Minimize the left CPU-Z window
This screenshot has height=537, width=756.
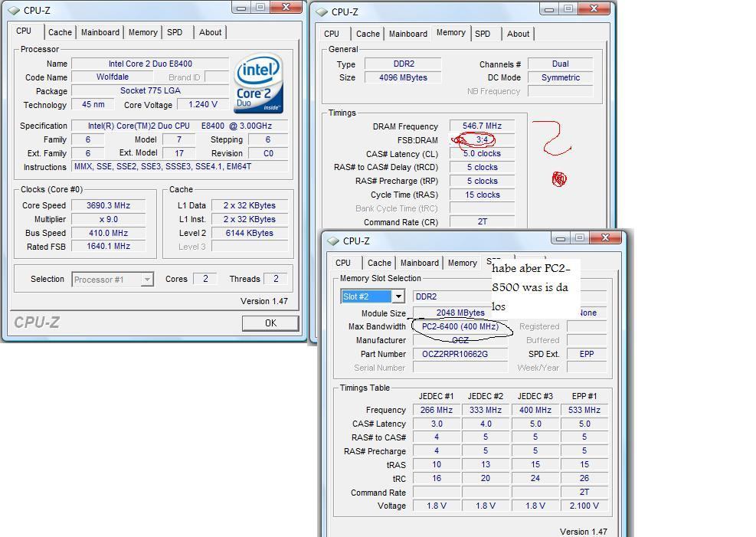point(241,7)
